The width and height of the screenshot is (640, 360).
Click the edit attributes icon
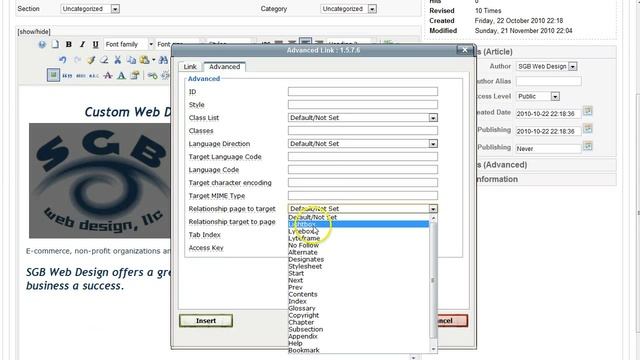135,75
